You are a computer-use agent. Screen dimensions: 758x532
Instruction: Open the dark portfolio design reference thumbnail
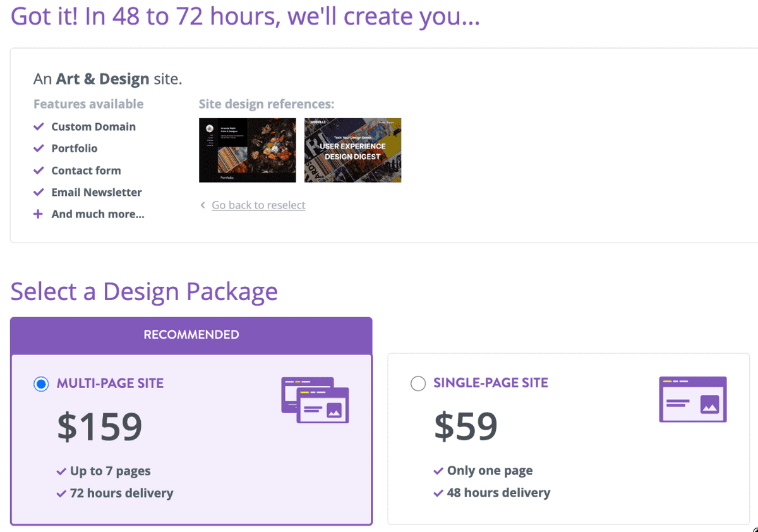point(248,150)
